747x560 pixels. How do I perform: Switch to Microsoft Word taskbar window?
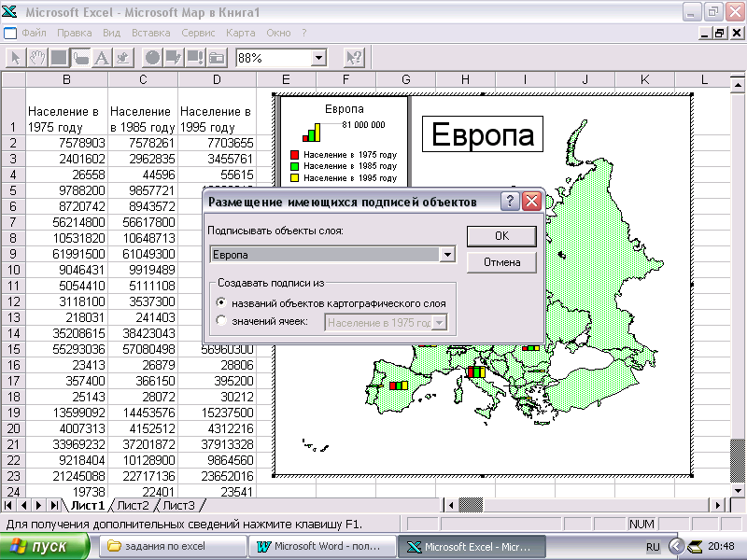[322, 546]
